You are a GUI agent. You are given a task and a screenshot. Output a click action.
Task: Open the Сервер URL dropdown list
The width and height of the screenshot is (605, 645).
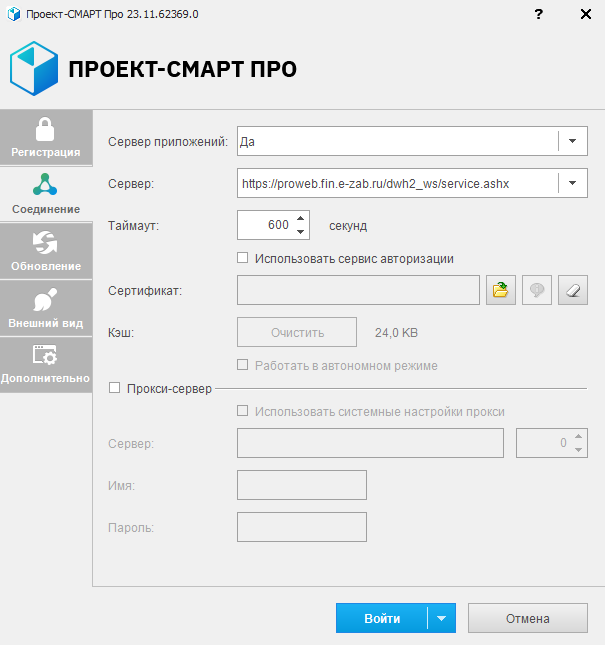pos(572,183)
